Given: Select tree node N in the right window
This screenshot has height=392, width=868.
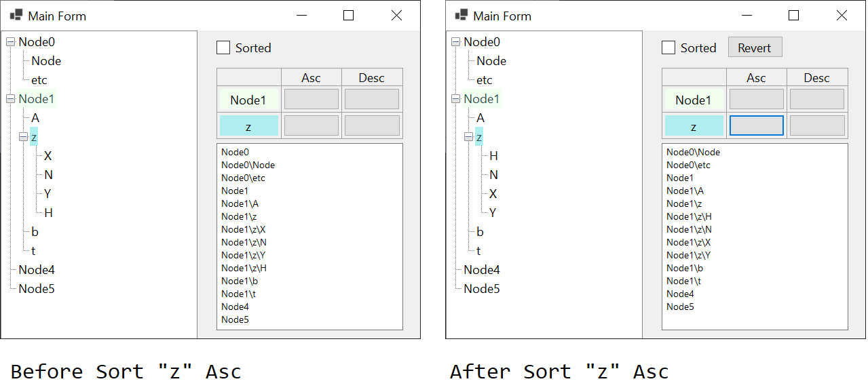Looking at the screenshot, I should pyautogui.click(x=494, y=175).
